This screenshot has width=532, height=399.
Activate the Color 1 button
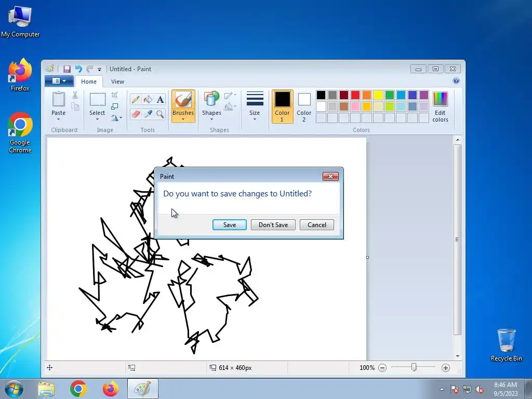[282, 107]
